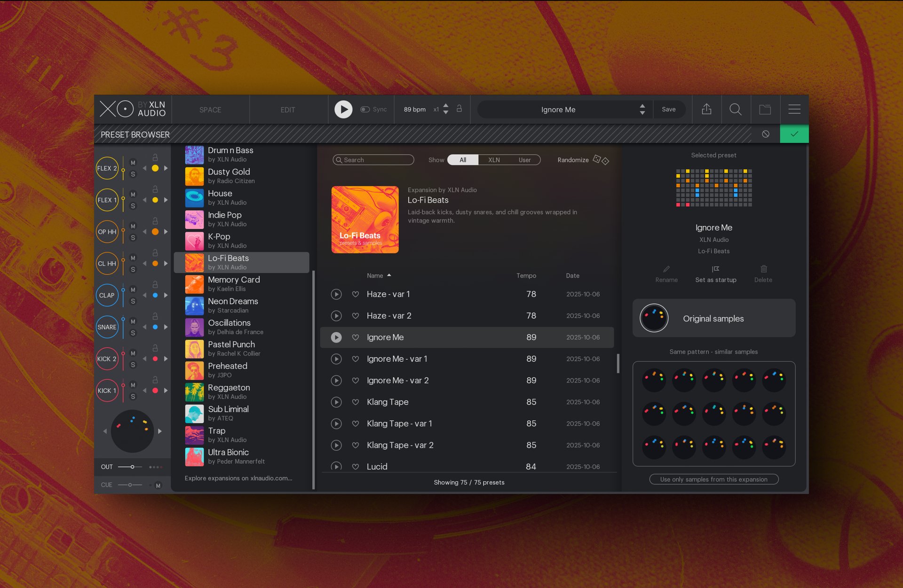Toggle the Sync switch
This screenshot has height=588, width=903.
(x=365, y=110)
